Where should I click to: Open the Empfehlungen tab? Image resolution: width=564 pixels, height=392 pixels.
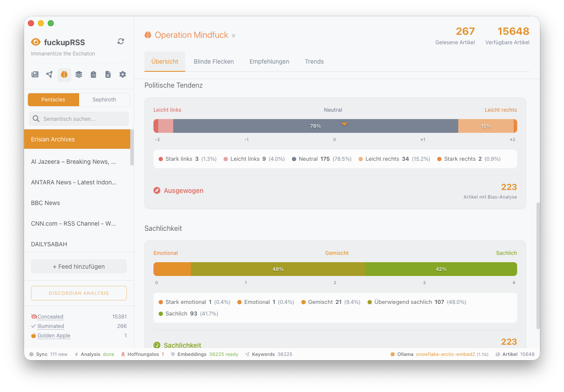269,61
